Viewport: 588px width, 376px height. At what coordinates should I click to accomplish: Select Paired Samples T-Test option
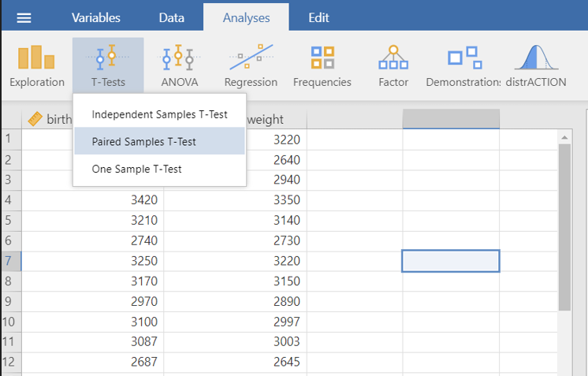pos(143,142)
